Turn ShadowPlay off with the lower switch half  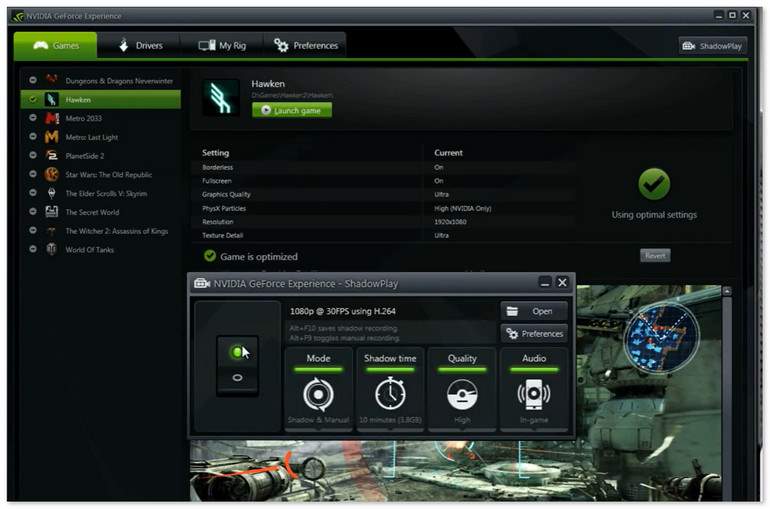[x=237, y=378]
